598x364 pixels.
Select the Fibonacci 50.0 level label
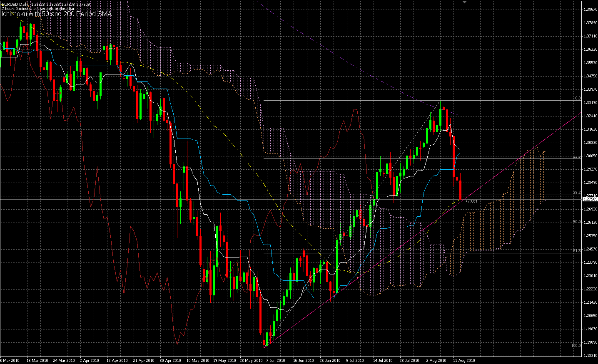point(577,222)
